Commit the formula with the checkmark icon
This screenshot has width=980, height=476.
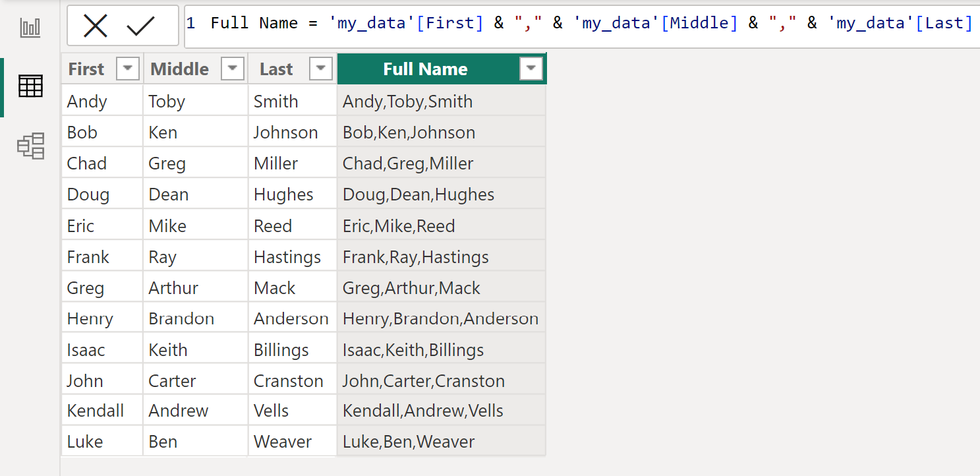[140, 26]
